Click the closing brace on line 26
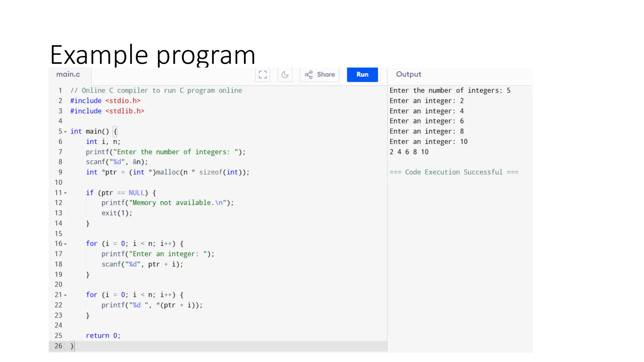This screenshot has height=362, width=644. pyautogui.click(x=72, y=346)
